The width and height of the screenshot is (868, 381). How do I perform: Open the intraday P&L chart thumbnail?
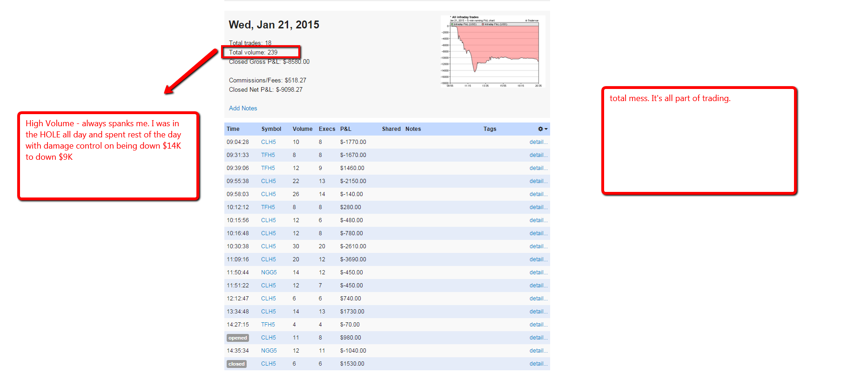pos(492,51)
